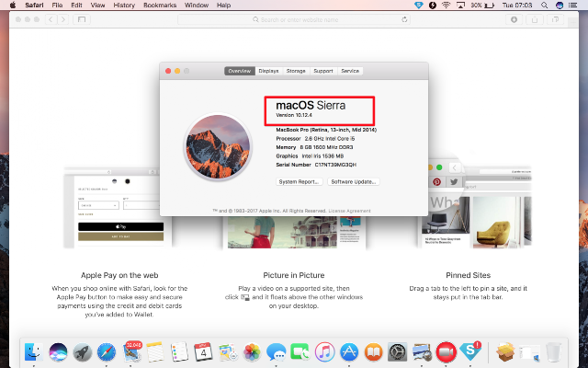This screenshot has height=368, width=588.
Task: Click the Safari reload page icon
Action: (x=404, y=19)
